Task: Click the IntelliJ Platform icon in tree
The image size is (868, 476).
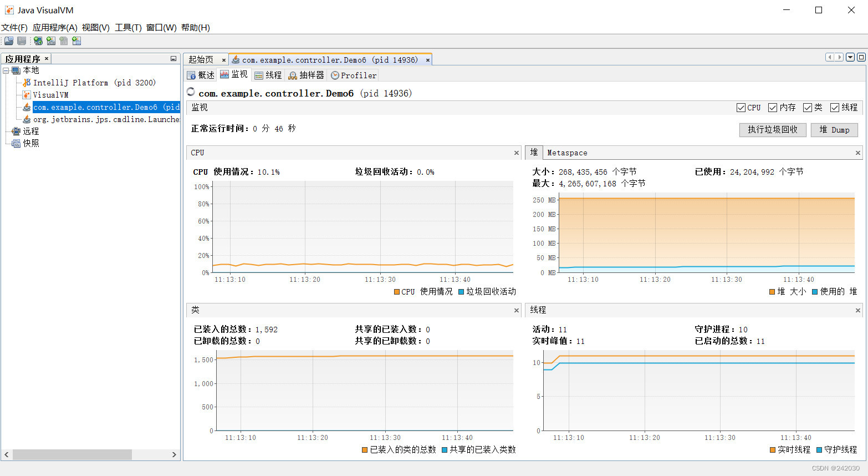Action: point(27,83)
